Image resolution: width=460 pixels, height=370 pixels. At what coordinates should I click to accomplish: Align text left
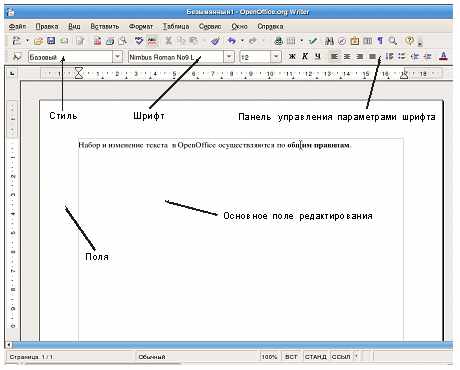coord(334,57)
